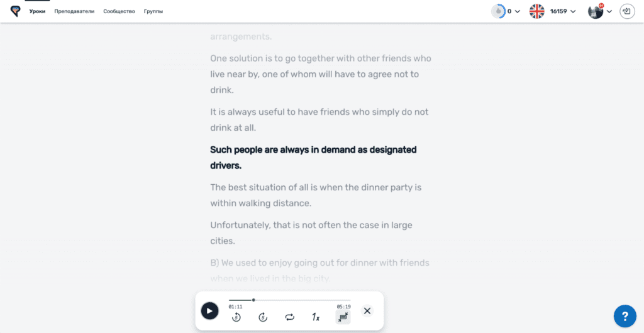Open the Группы link
Image resolution: width=644 pixels, height=333 pixels.
tap(153, 11)
